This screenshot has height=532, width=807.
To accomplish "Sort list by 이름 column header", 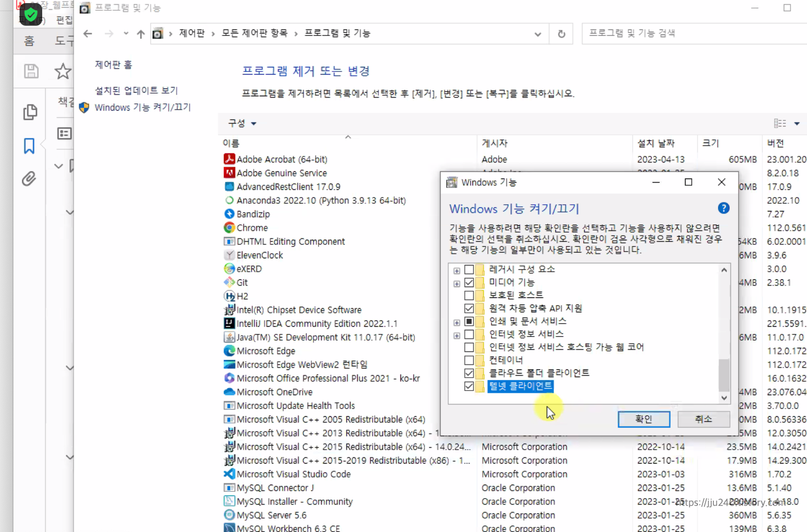I will (x=348, y=143).
